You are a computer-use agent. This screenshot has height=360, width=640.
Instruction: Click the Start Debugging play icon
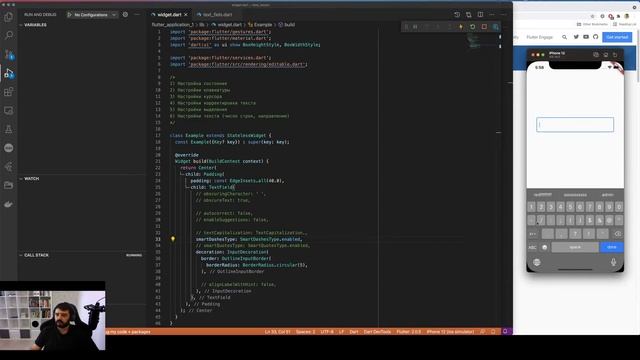tap(69, 15)
